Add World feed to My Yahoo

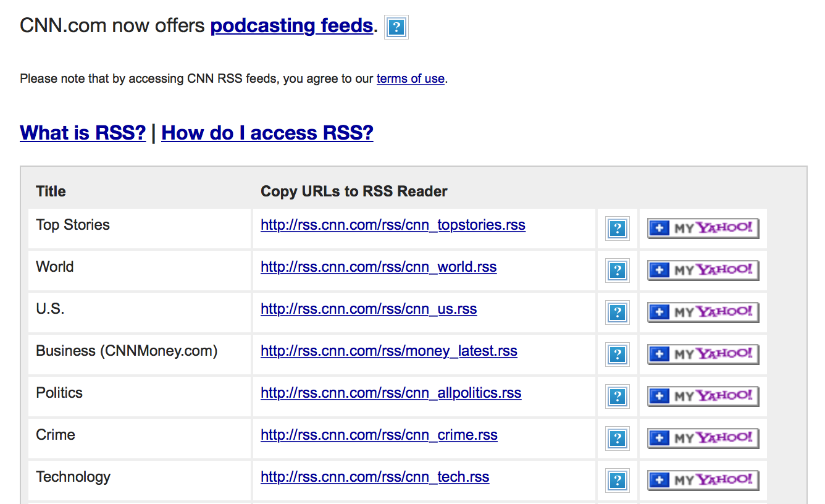pyautogui.click(x=703, y=271)
